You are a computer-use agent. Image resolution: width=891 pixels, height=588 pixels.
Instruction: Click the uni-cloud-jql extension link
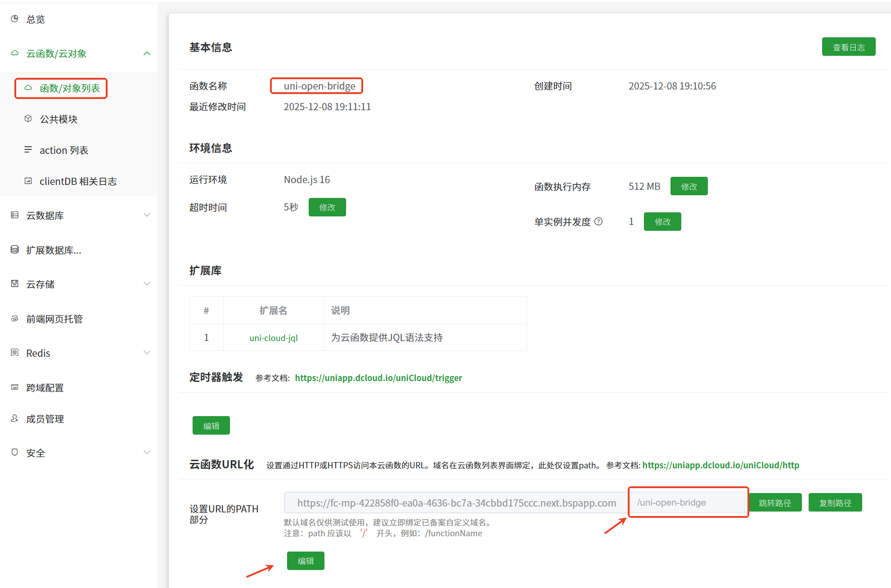pyautogui.click(x=274, y=338)
